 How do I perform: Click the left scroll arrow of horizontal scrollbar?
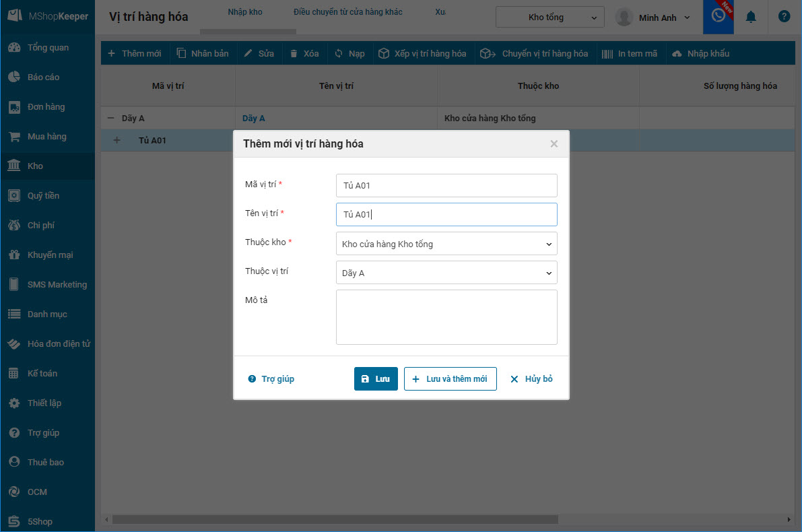click(106, 520)
